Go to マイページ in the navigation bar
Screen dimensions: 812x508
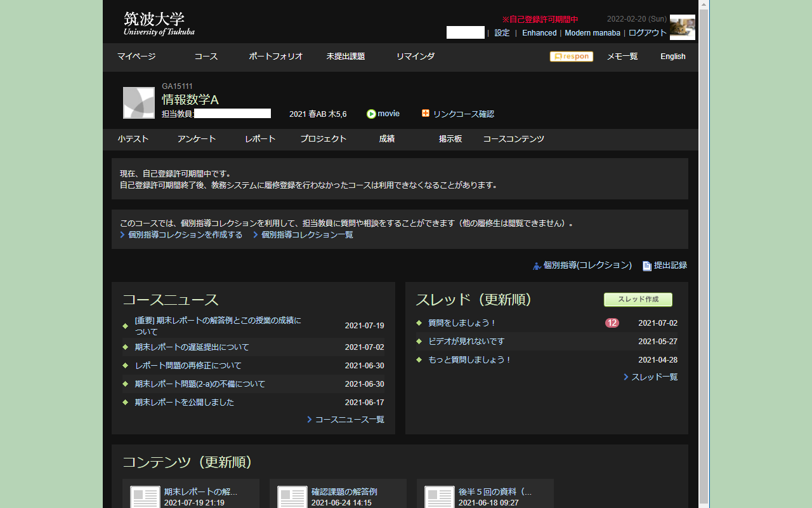pos(137,56)
